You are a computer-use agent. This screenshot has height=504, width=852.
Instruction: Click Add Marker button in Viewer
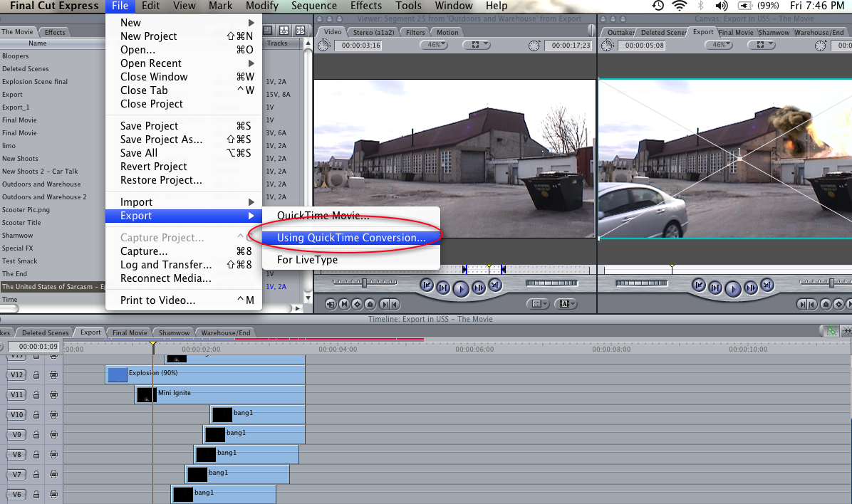(370, 304)
